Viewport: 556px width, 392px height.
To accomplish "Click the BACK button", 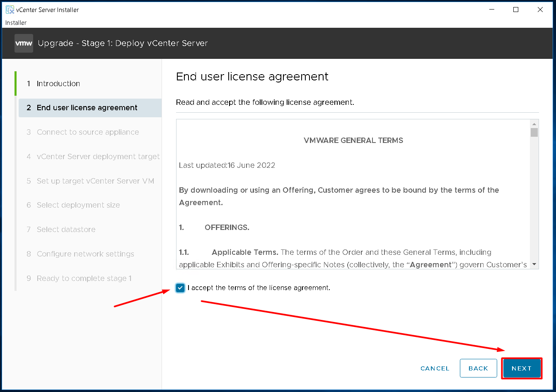I will 479,368.
